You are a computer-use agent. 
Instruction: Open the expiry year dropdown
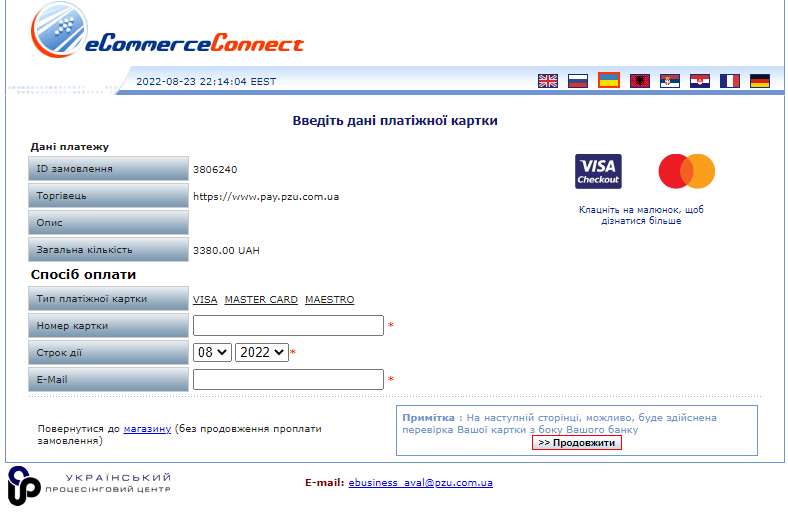coord(262,352)
